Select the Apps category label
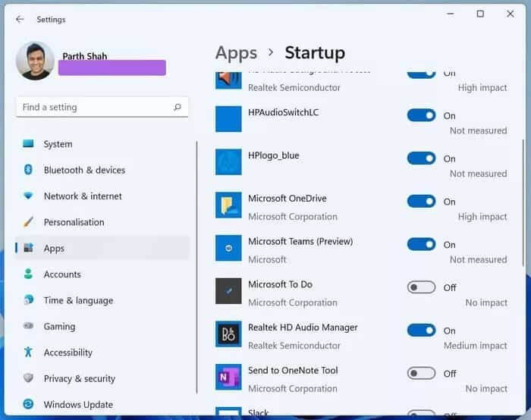This screenshot has width=531, height=420. (x=54, y=249)
